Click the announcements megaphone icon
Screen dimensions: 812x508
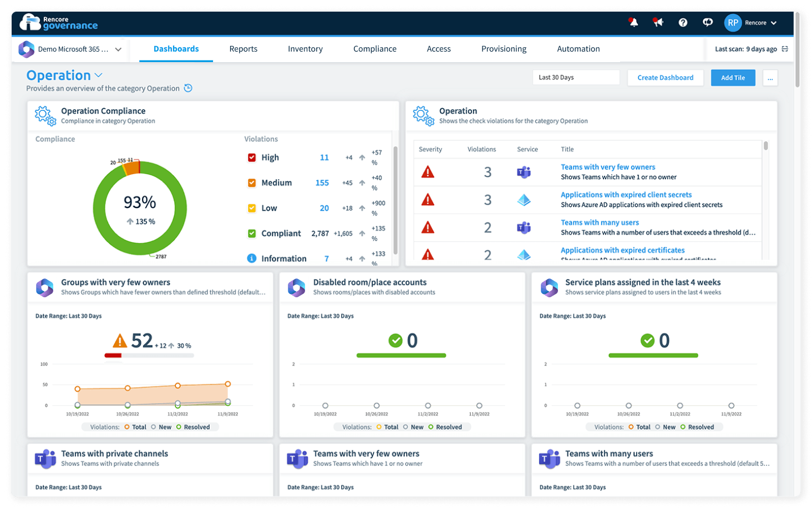658,23
